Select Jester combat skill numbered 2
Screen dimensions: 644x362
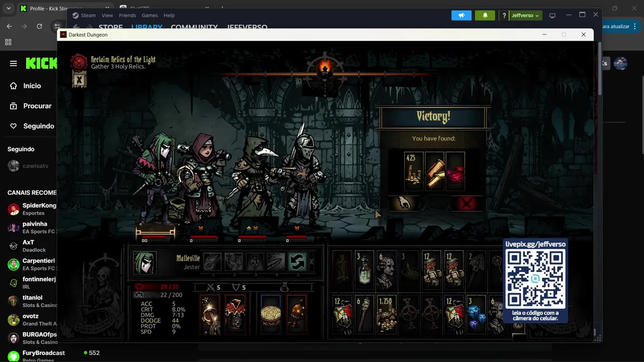233,262
